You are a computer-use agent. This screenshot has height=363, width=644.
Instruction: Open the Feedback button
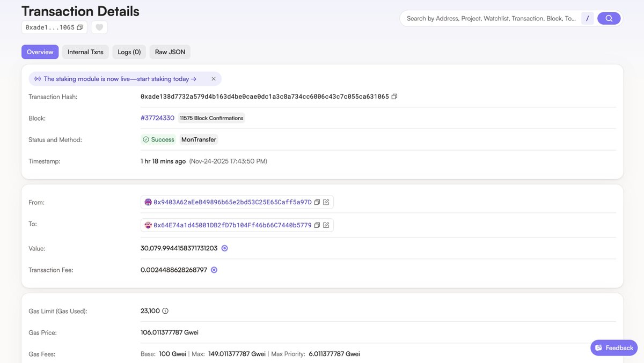pos(614,348)
